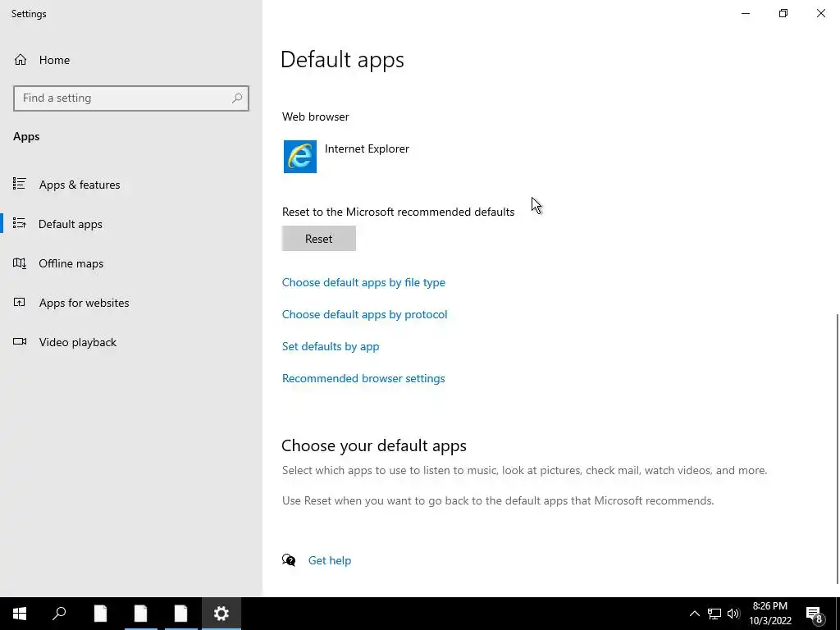Click the Web browser label
Viewport: 840px width, 630px height.
pos(316,116)
